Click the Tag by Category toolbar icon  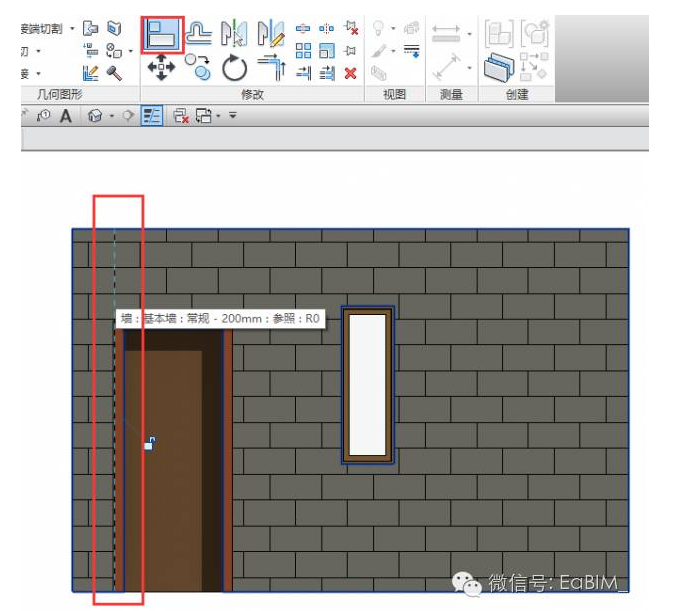click(43, 115)
